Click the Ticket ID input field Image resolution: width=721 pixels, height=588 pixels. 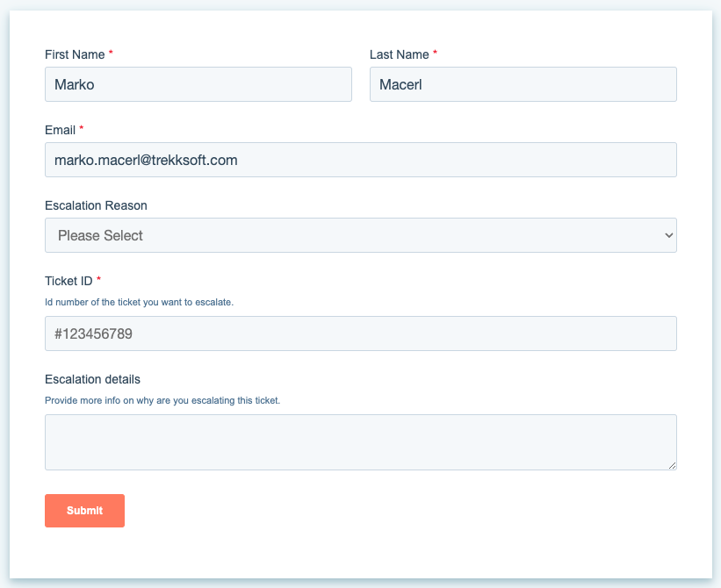point(361,333)
